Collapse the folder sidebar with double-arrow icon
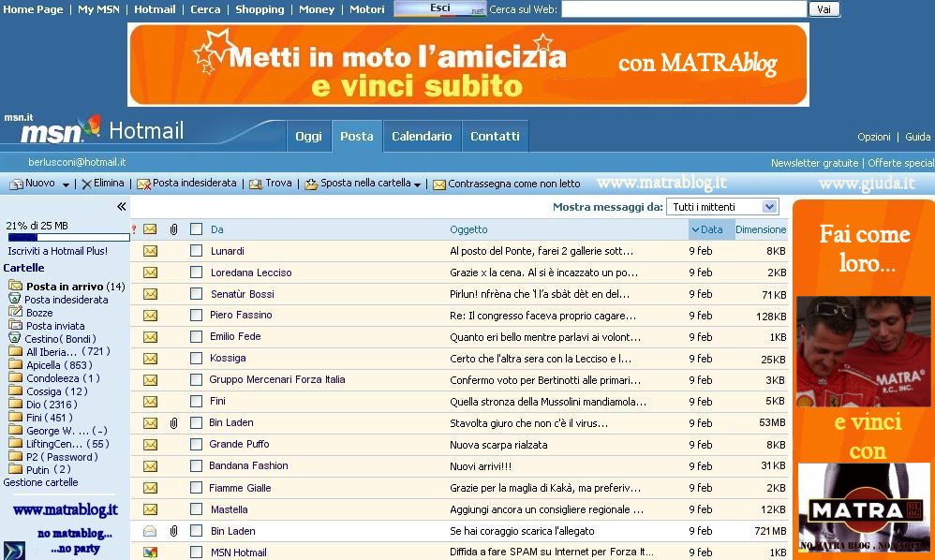 click(121, 207)
